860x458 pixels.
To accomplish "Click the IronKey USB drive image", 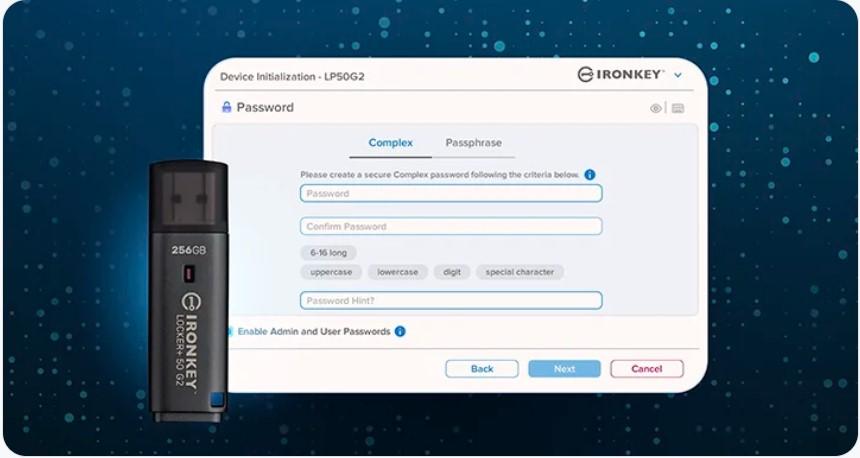I will point(189,291).
